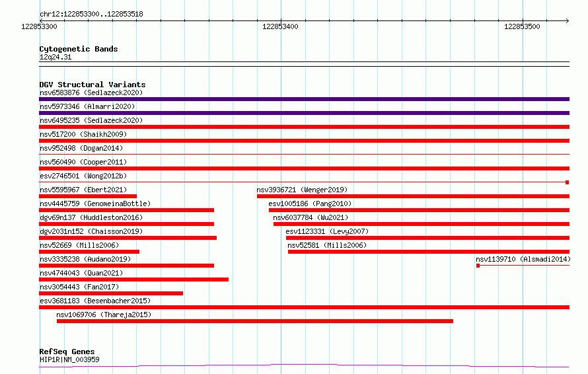Screen dimensions: 588x374
Task: Open the nsv560490 (Cooper2011) label
Action: (x=83, y=162)
